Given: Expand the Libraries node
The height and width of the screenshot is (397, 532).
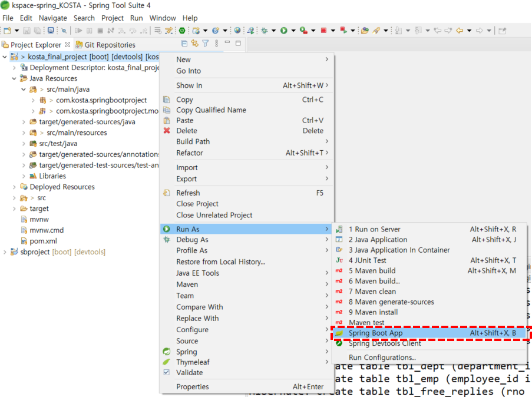Looking at the screenshot, I should pyautogui.click(x=24, y=176).
